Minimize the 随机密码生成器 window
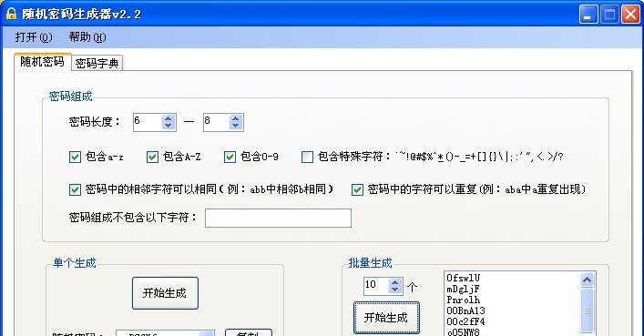The image size is (644, 336). click(x=588, y=15)
